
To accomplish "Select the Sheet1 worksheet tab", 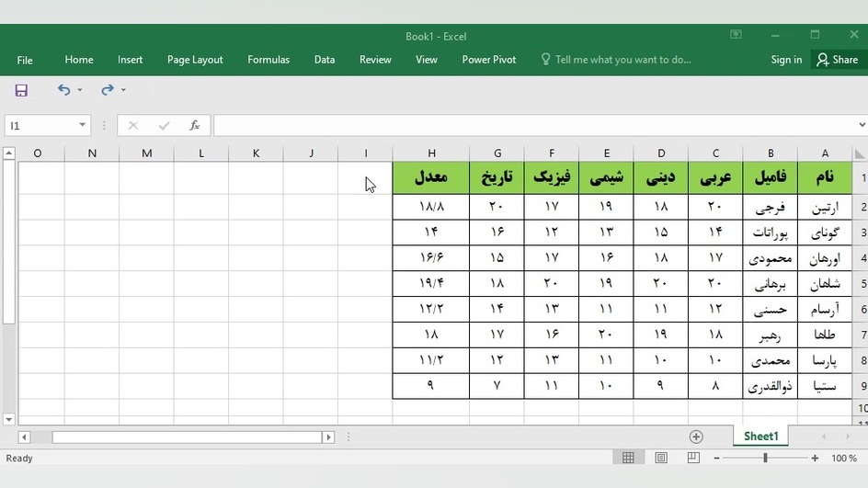I will (760, 436).
